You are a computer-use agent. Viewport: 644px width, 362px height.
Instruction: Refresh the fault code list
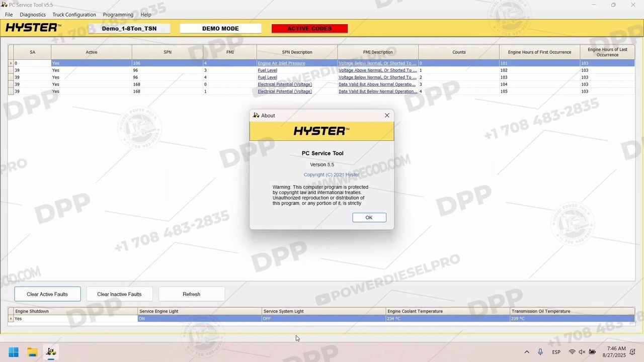coord(191,294)
